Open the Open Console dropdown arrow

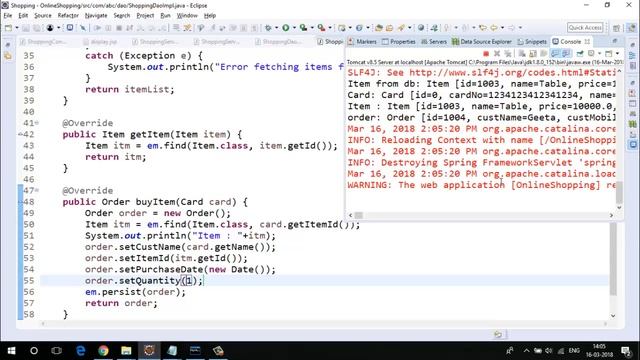617,53
